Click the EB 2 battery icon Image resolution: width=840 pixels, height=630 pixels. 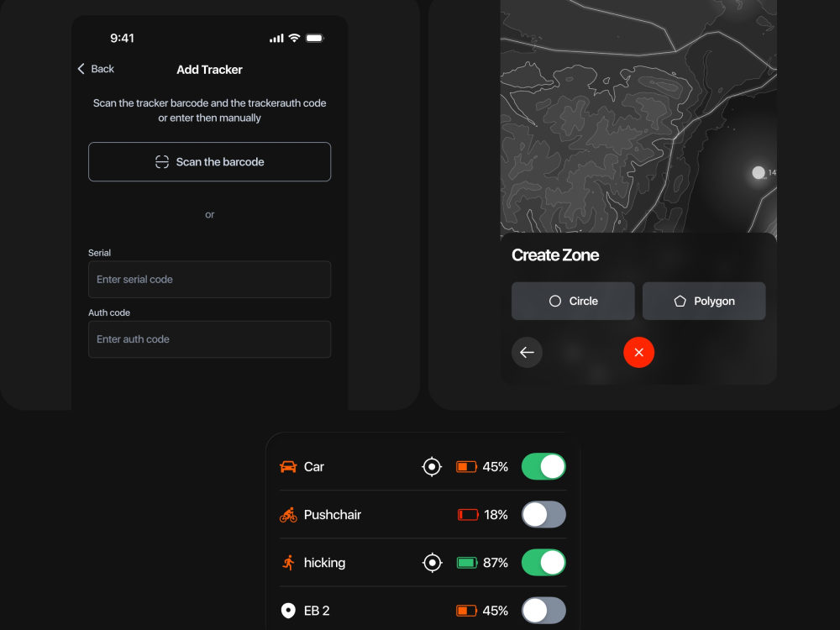tap(466, 611)
